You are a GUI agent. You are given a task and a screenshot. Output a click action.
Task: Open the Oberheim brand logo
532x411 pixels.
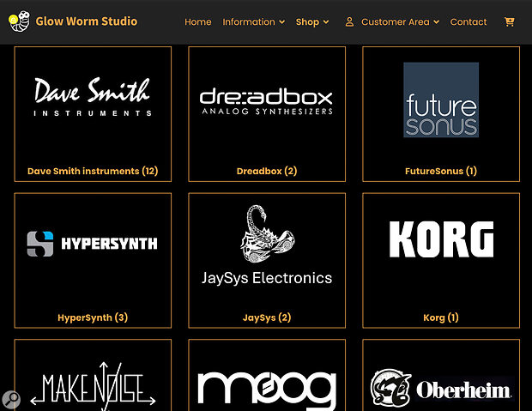click(x=441, y=389)
